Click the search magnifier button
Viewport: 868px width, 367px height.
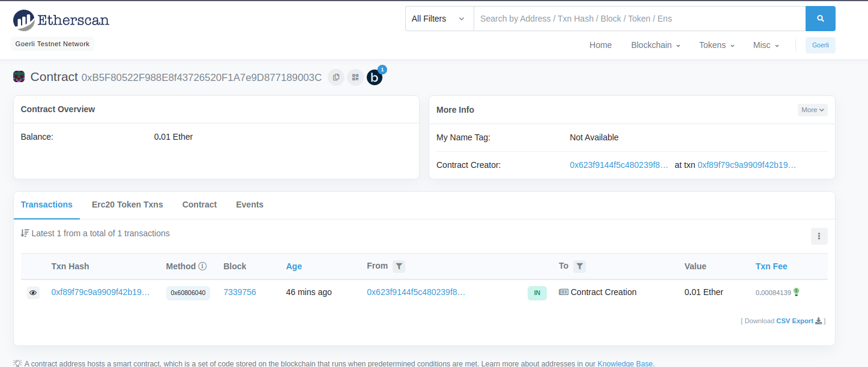[x=820, y=19]
